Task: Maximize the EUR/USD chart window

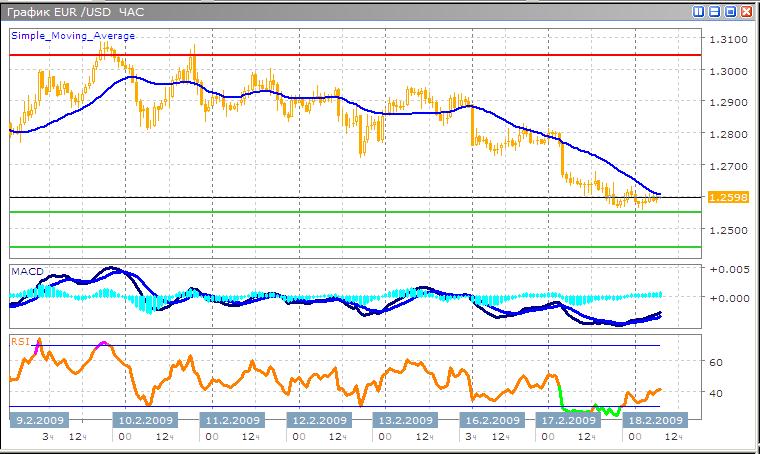Action: pyautogui.click(x=730, y=11)
